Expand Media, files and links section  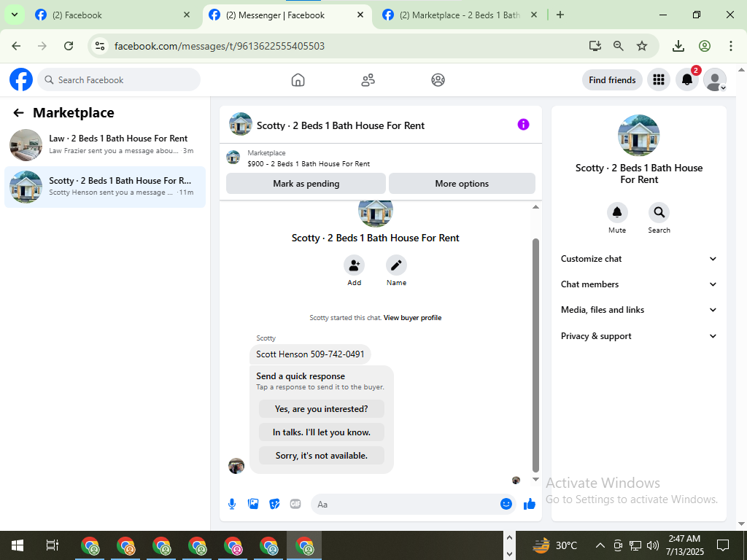[x=639, y=310]
